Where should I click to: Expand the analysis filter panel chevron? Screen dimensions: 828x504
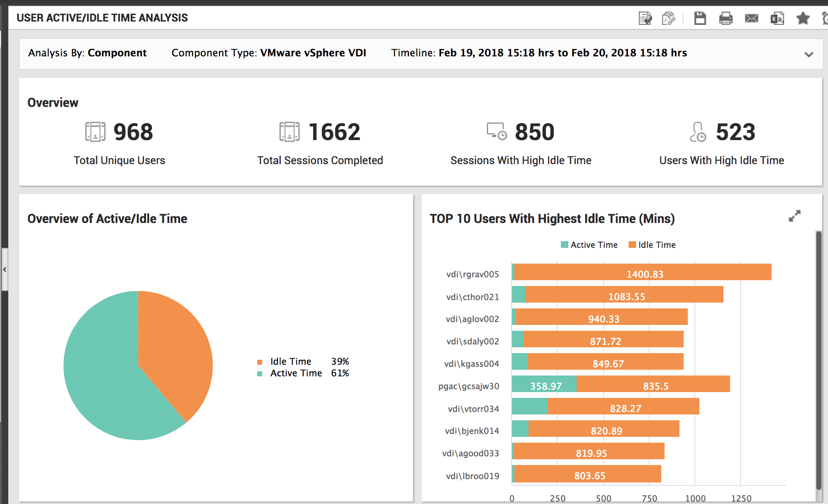pyautogui.click(x=809, y=54)
